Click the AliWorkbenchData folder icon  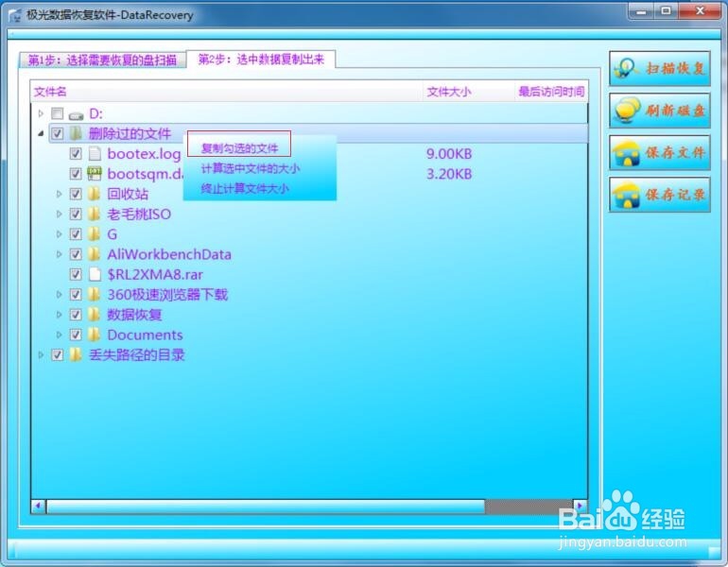pos(94,254)
